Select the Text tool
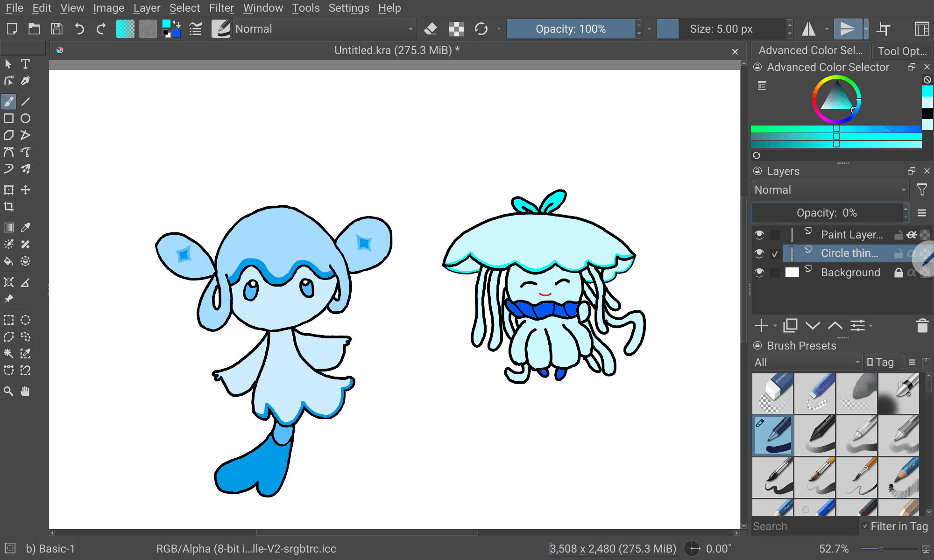The width and height of the screenshot is (934, 560). tap(25, 63)
